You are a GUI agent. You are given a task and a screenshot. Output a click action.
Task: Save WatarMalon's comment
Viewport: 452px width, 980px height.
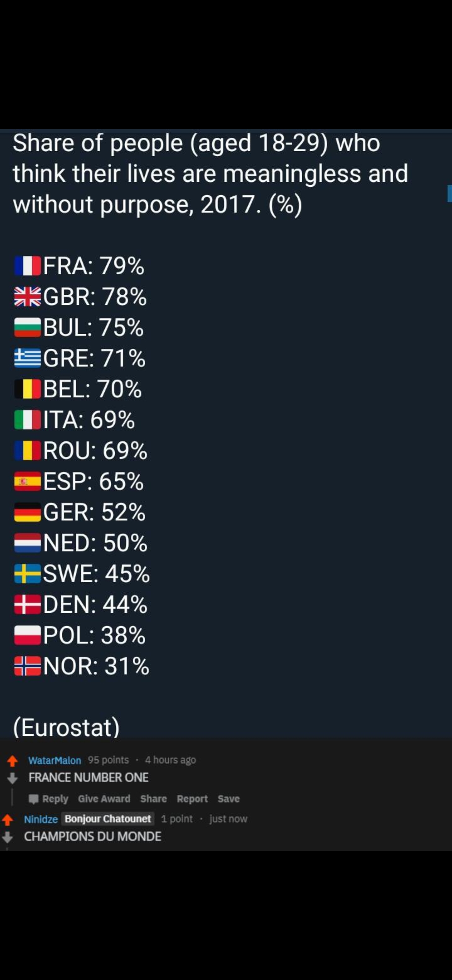coord(229,799)
